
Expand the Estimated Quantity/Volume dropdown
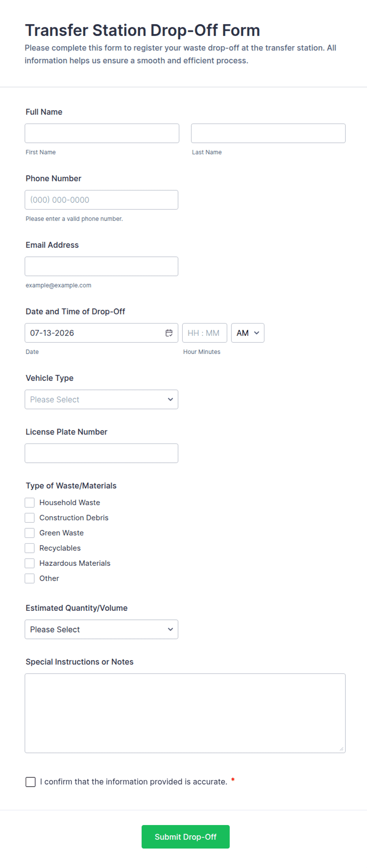(101, 629)
